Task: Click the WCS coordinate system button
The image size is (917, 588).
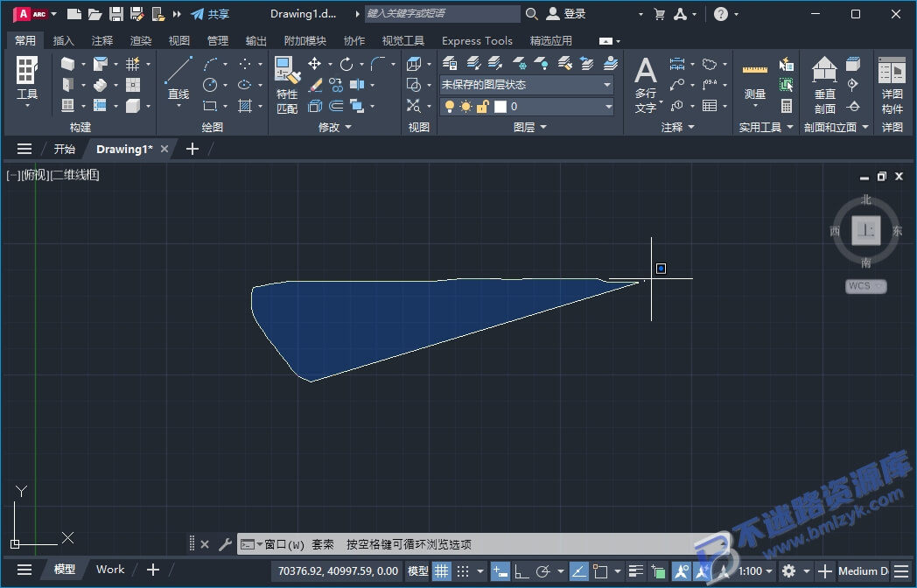Action: (865, 285)
